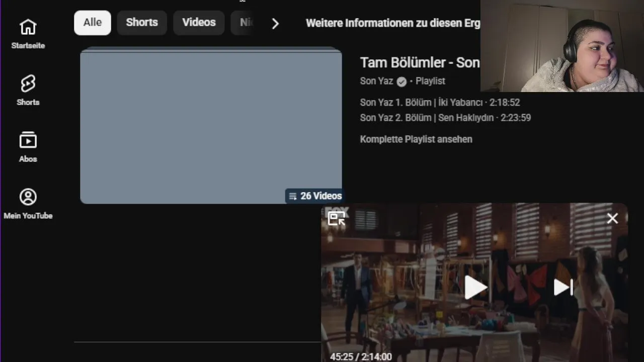Expand the miniplayer to full view
The height and width of the screenshot is (362, 644).
337,218
